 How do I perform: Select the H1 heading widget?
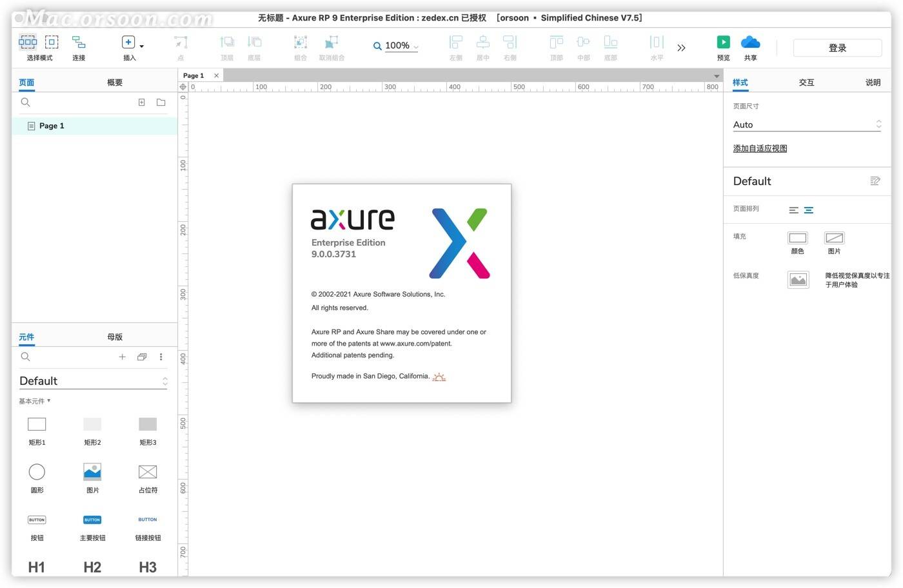[37, 567]
